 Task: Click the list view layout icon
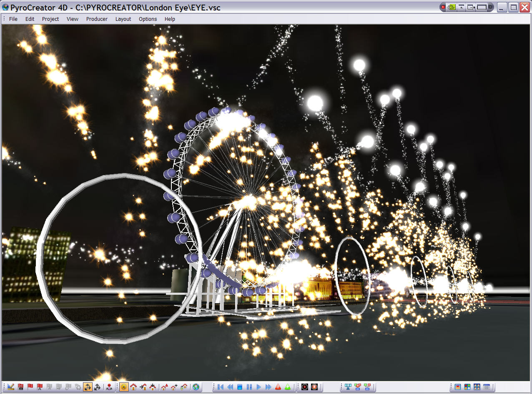point(487,387)
